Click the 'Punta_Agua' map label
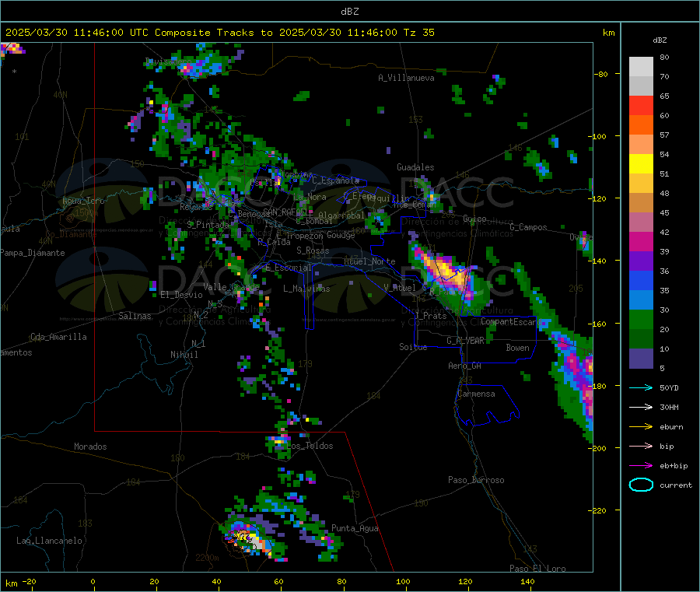 click(355, 528)
